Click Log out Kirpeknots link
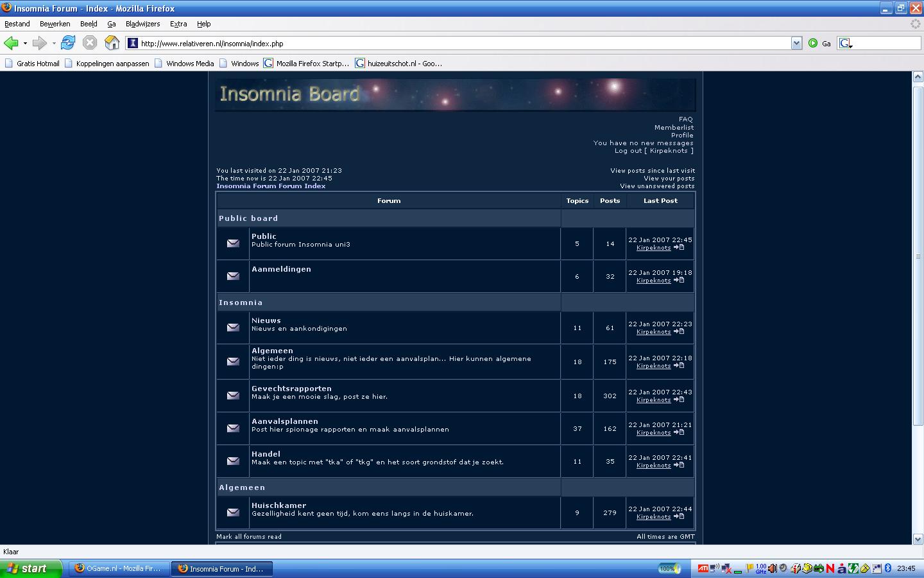The height and width of the screenshot is (578, 924). [653, 151]
